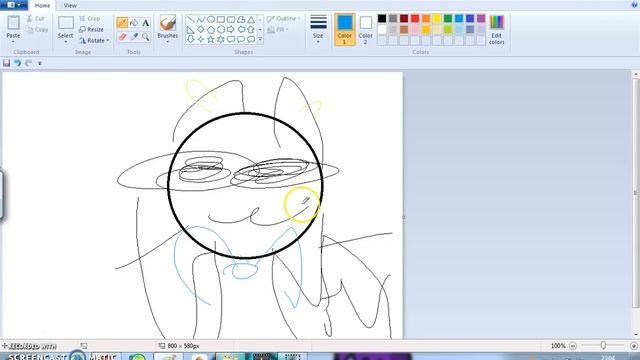
Task: Click the Brushes icon
Action: (x=167, y=23)
